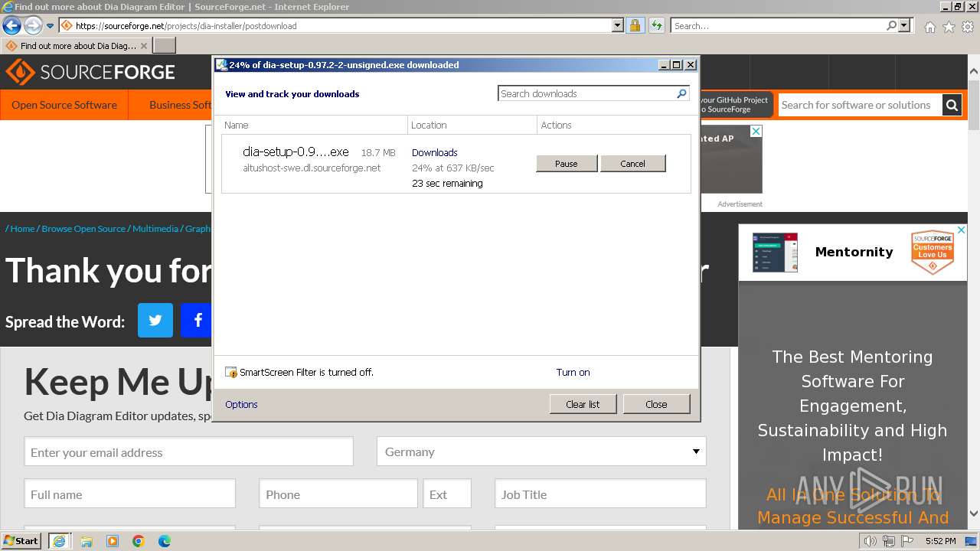Open the IE Home icon
The width and height of the screenshot is (980, 551).
click(x=929, y=27)
